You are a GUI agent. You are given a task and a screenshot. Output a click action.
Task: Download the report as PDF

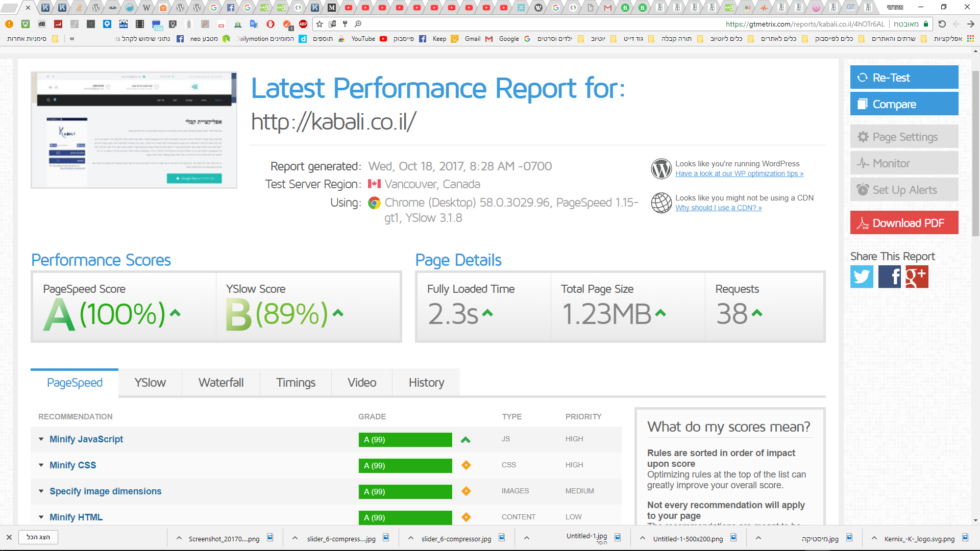click(904, 223)
